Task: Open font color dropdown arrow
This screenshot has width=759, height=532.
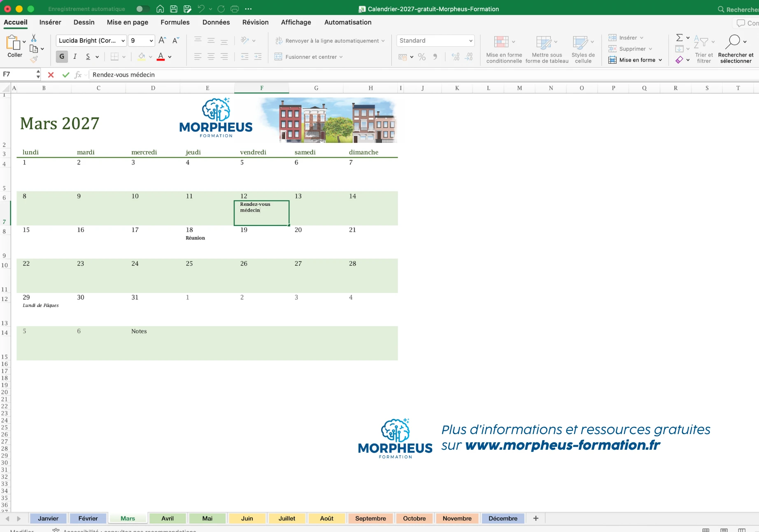Action: (x=170, y=57)
